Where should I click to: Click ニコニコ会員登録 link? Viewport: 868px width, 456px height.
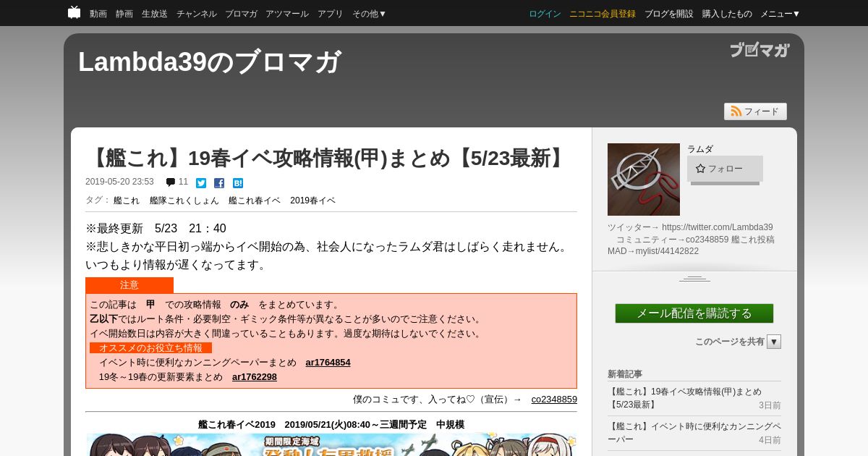click(x=603, y=14)
